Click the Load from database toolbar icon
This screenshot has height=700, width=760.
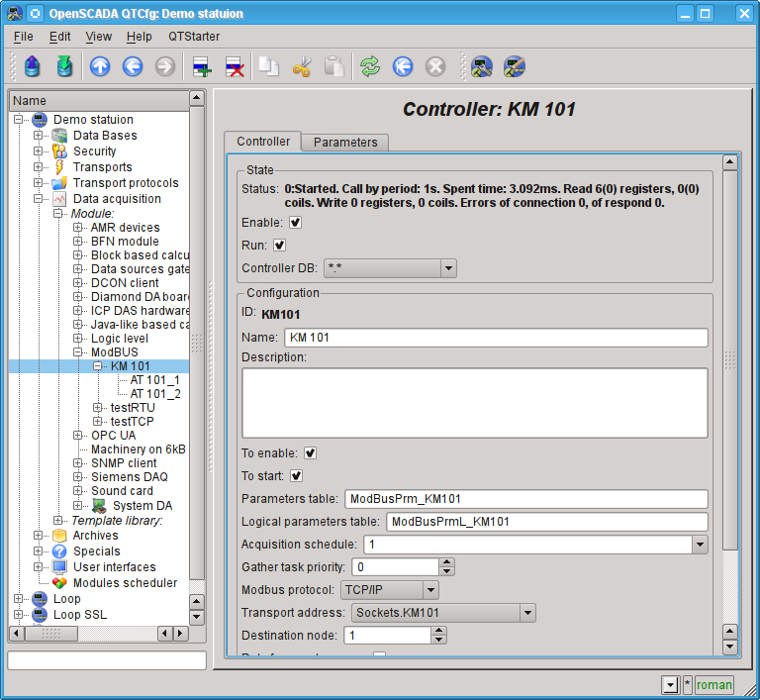click(x=32, y=66)
